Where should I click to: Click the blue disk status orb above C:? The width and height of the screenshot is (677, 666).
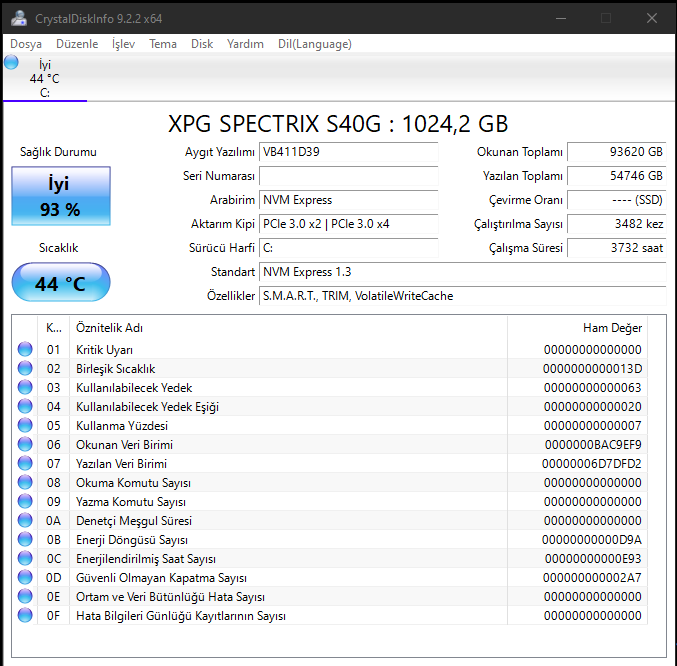11,63
